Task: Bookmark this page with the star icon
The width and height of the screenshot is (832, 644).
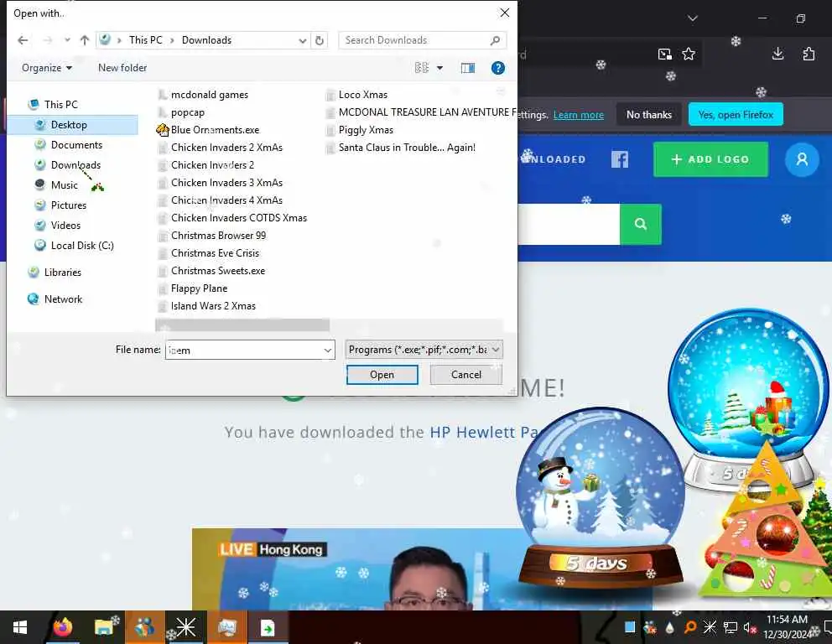Action: coord(689,54)
